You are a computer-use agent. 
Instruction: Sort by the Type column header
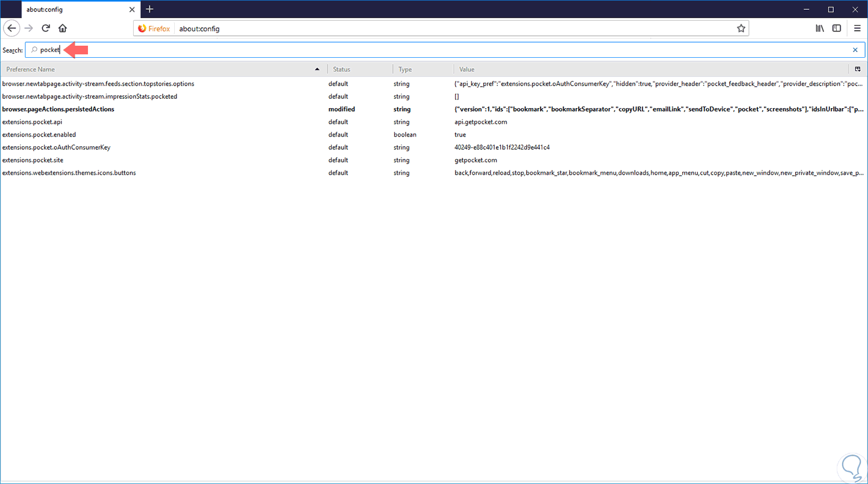(x=423, y=69)
